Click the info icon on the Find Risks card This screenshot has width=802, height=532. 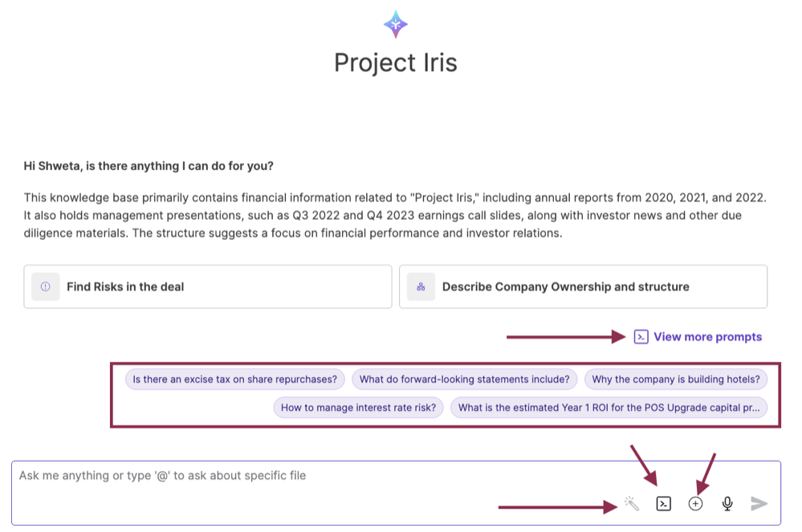45,286
